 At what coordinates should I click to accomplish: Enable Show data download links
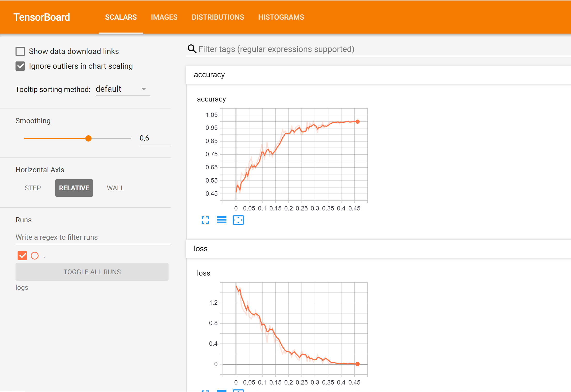pyautogui.click(x=20, y=51)
